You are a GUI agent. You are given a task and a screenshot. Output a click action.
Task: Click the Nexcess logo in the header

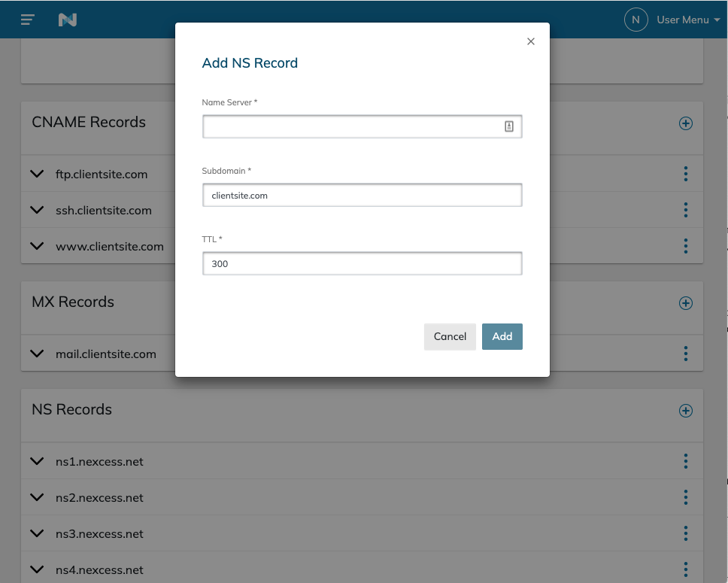[68, 20]
